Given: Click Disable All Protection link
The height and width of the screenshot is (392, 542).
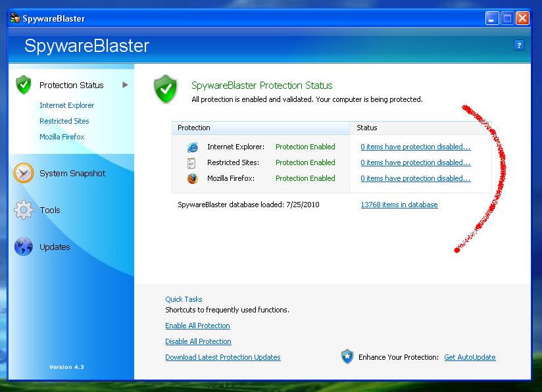Looking at the screenshot, I should tap(198, 341).
